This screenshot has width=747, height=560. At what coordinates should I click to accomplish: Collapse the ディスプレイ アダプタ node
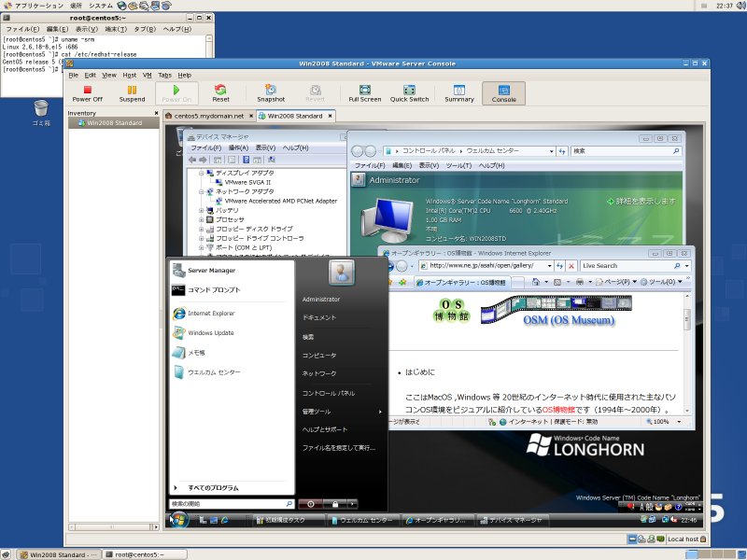tap(201, 173)
